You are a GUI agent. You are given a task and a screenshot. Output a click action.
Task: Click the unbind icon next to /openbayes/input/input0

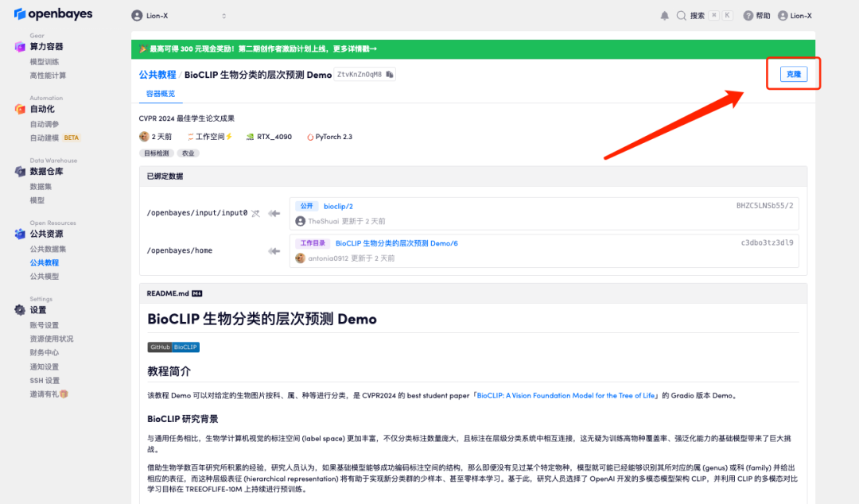(x=255, y=213)
